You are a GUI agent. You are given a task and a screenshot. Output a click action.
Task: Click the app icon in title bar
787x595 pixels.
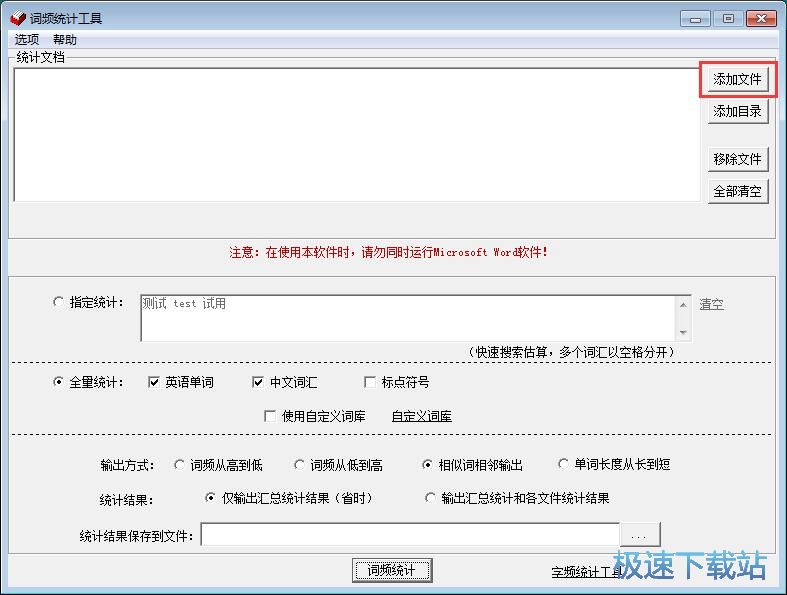18,19
